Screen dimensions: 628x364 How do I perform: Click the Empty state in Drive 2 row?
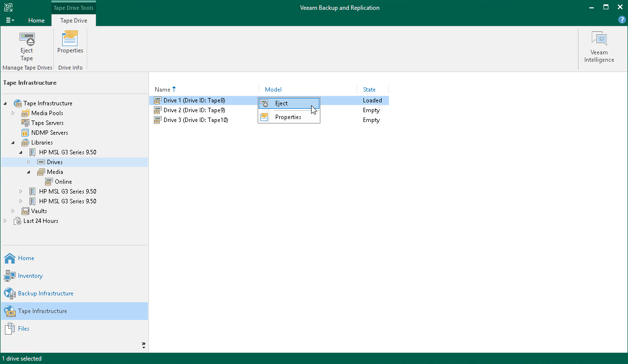coord(371,110)
